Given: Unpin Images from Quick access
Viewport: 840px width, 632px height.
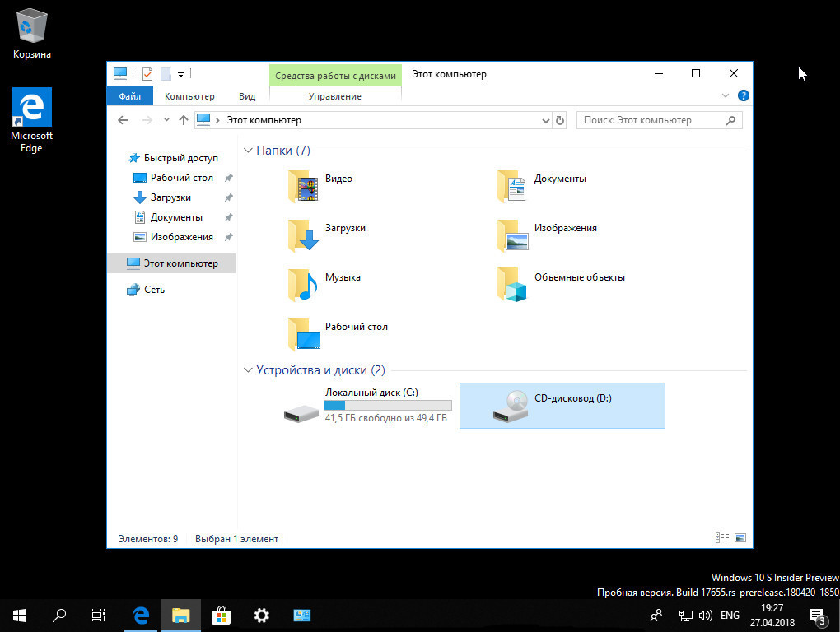Looking at the screenshot, I should click(x=229, y=237).
